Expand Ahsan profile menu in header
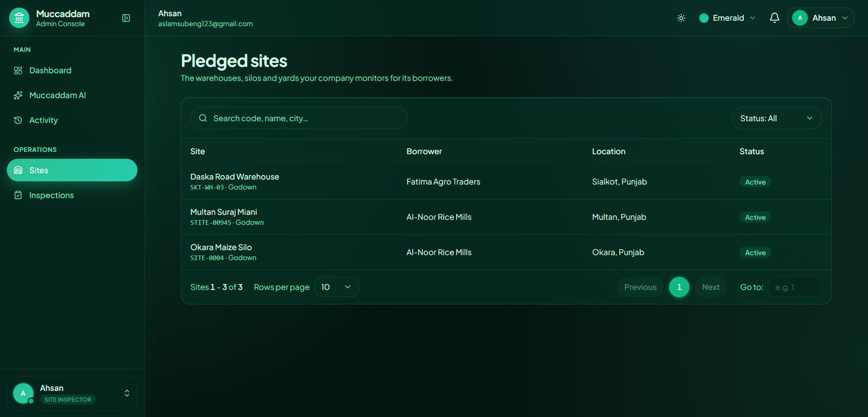The width and height of the screenshot is (868, 417). tap(820, 18)
